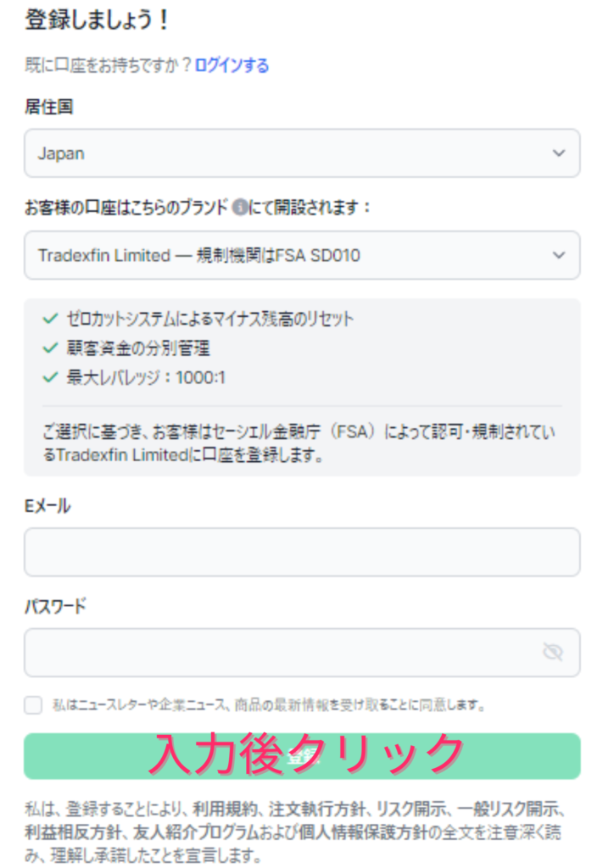Click the checkmark beside ゼロカットシステム item
The height and width of the screenshot is (868, 614).
(x=47, y=316)
